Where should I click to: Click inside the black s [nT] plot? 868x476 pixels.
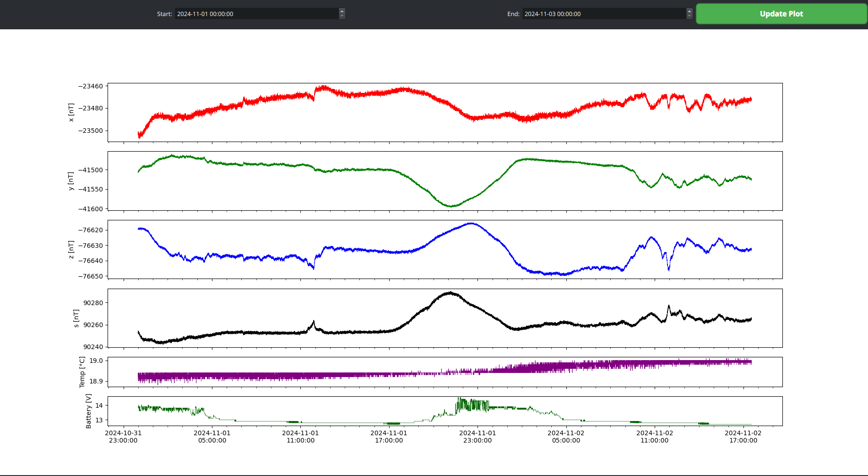click(445, 318)
